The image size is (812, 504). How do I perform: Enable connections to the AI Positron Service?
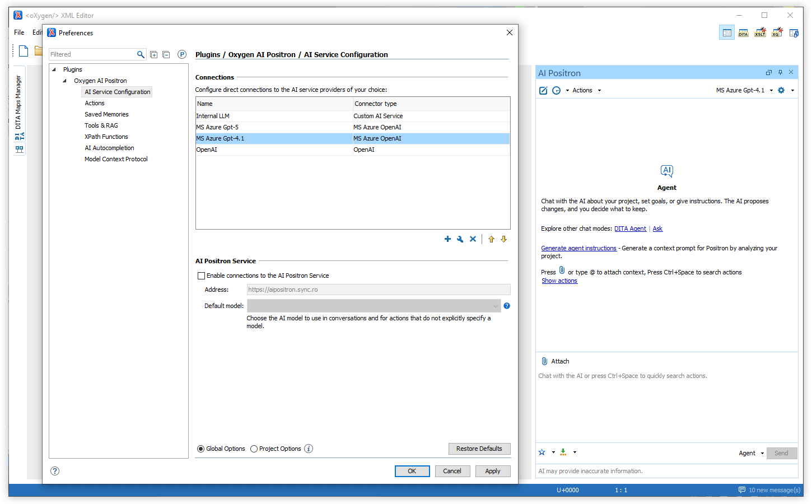202,276
